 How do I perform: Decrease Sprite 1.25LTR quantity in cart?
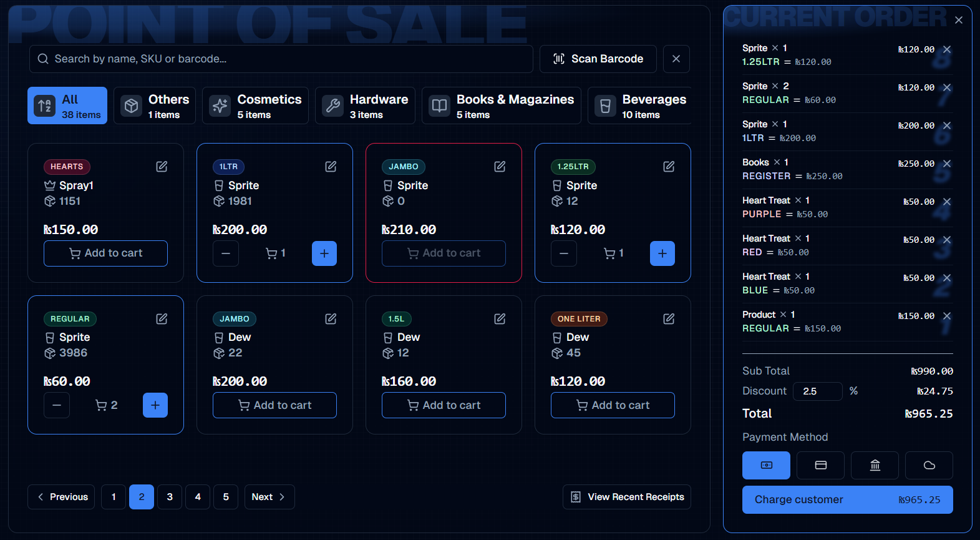pyautogui.click(x=564, y=253)
